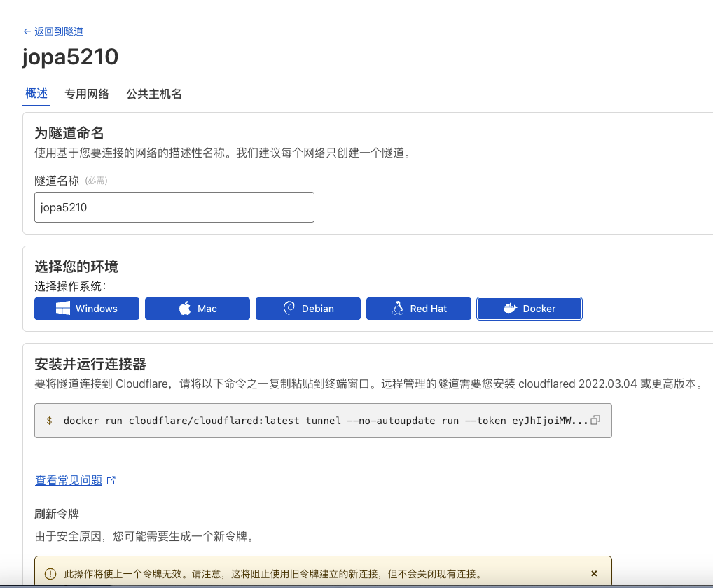This screenshot has height=588, width=713.
Task: Click the docker run command text
Action: click(326, 421)
